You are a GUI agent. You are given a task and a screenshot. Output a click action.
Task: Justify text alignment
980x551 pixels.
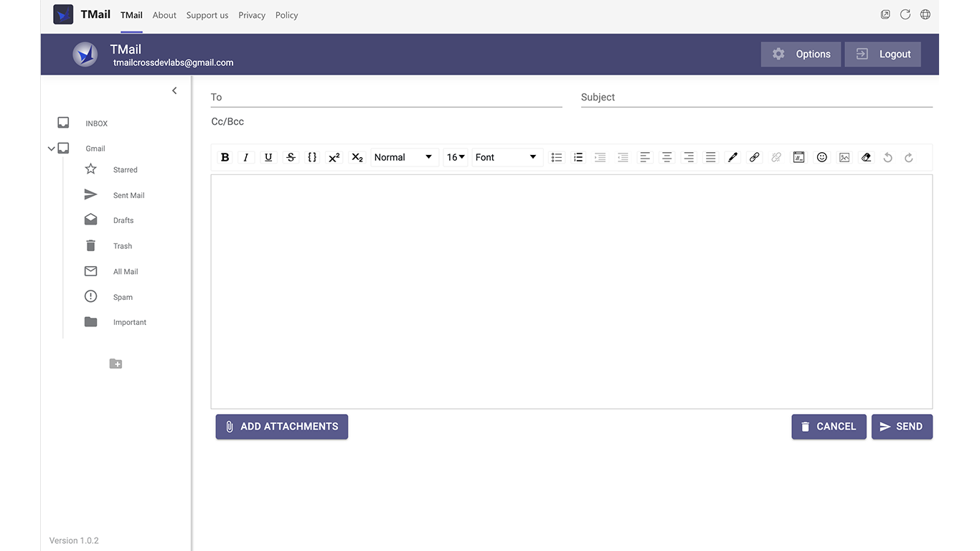(710, 157)
